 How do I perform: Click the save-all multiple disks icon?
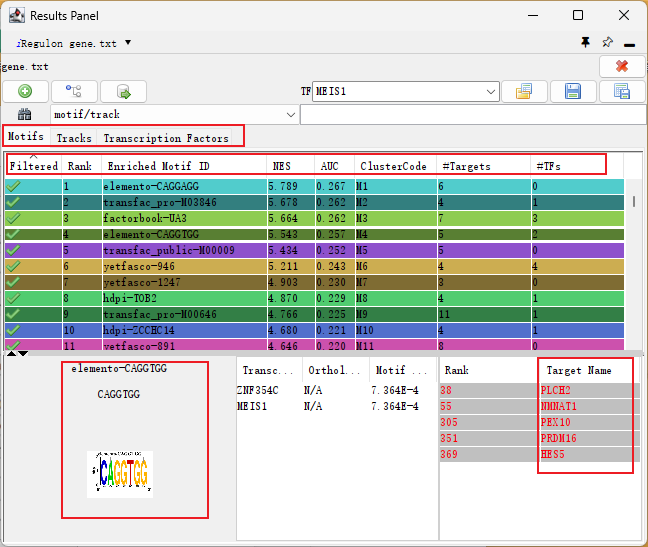(621, 91)
